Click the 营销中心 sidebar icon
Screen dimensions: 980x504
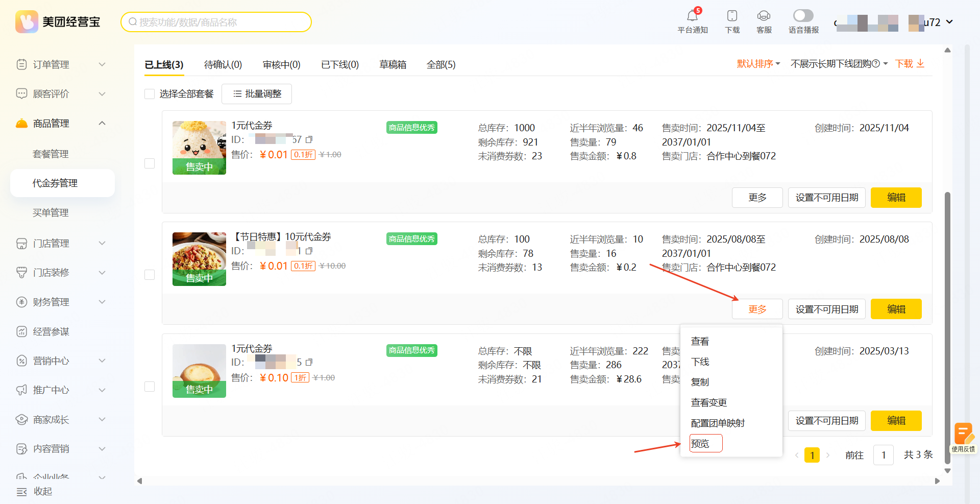click(21, 361)
